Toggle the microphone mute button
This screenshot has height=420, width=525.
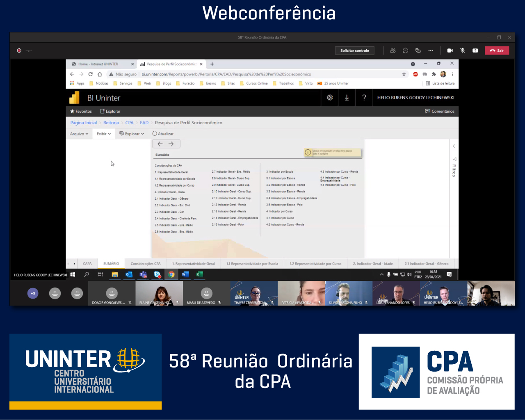tap(463, 50)
